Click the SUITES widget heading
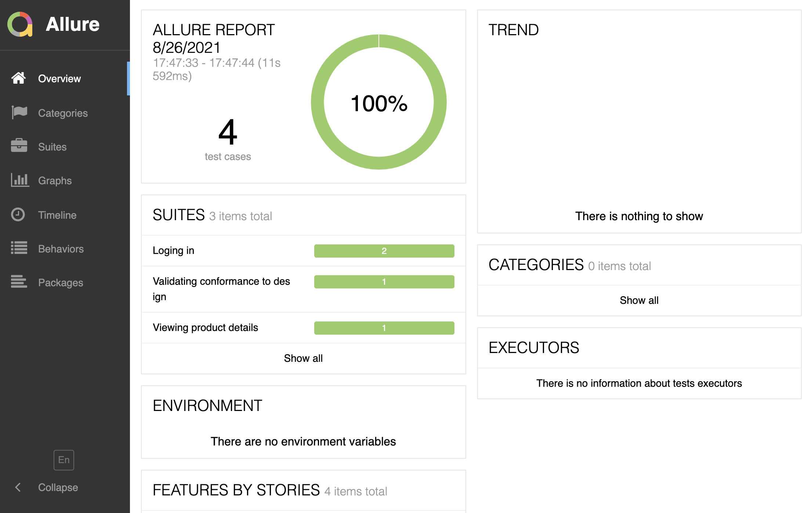Image resolution: width=812 pixels, height=513 pixels. (x=179, y=215)
